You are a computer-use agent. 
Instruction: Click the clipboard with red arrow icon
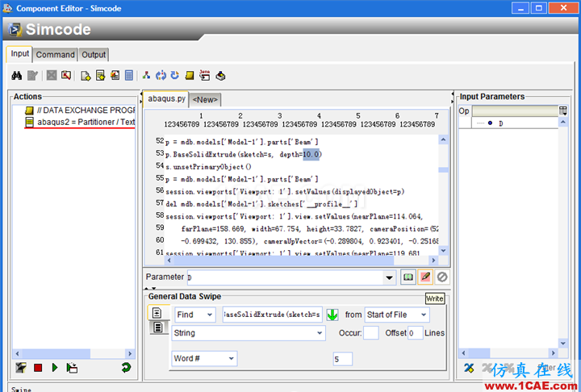click(x=66, y=76)
